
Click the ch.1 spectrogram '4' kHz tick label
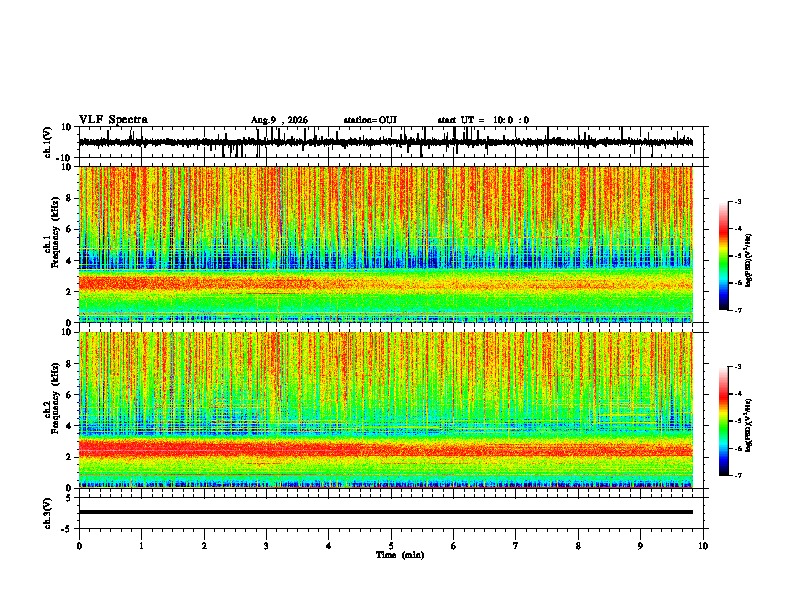[x=69, y=261]
